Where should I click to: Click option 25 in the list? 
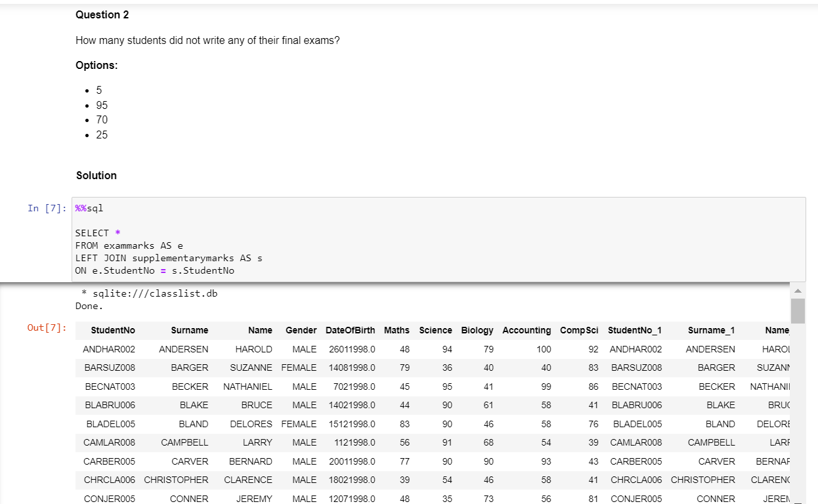[102, 135]
